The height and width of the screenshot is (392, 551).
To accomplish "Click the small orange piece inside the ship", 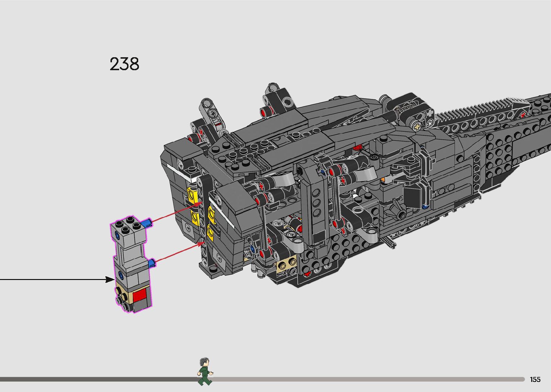I will click(x=384, y=179).
